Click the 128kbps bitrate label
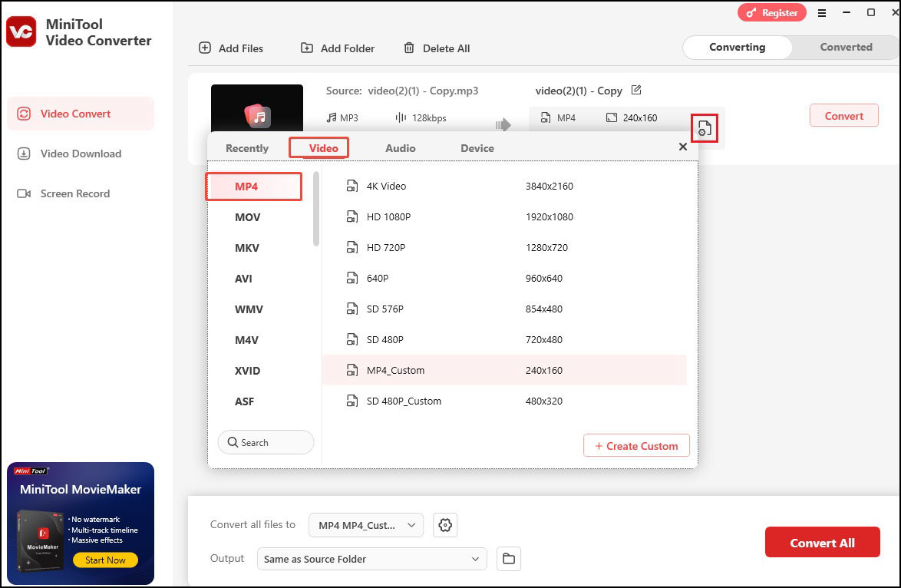 click(429, 117)
